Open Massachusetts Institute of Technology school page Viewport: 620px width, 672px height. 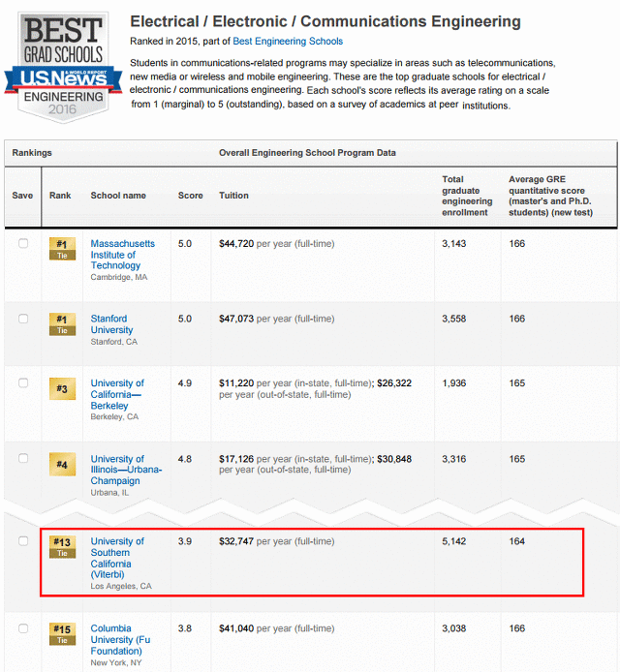click(x=123, y=254)
